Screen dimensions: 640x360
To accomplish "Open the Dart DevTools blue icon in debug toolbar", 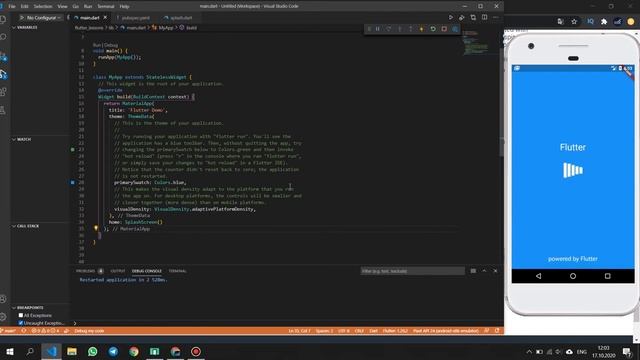I will click(455, 29).
